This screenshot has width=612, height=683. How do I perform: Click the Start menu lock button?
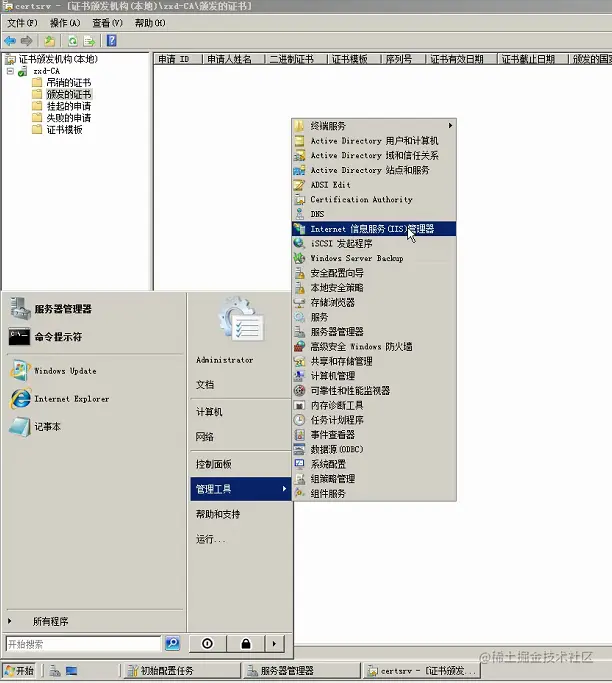tap(246, 643)
